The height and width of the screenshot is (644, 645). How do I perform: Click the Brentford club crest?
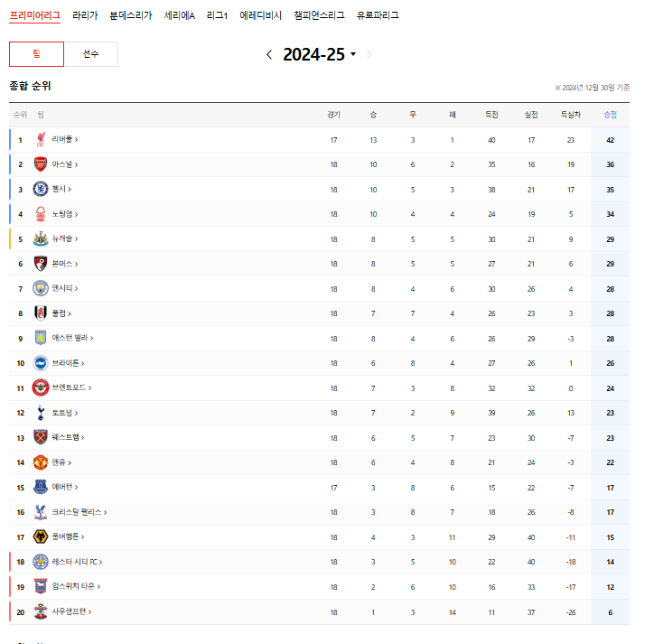41,387
